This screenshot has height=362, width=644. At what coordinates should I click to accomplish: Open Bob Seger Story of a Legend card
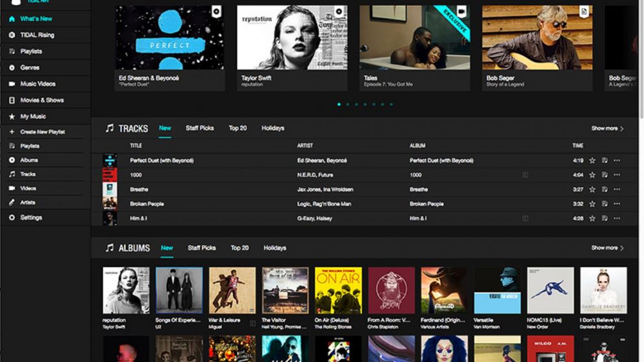(x=538, y=48)
